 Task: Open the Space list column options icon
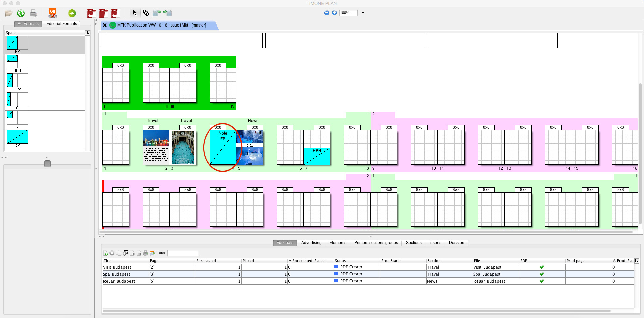(88, 33)
